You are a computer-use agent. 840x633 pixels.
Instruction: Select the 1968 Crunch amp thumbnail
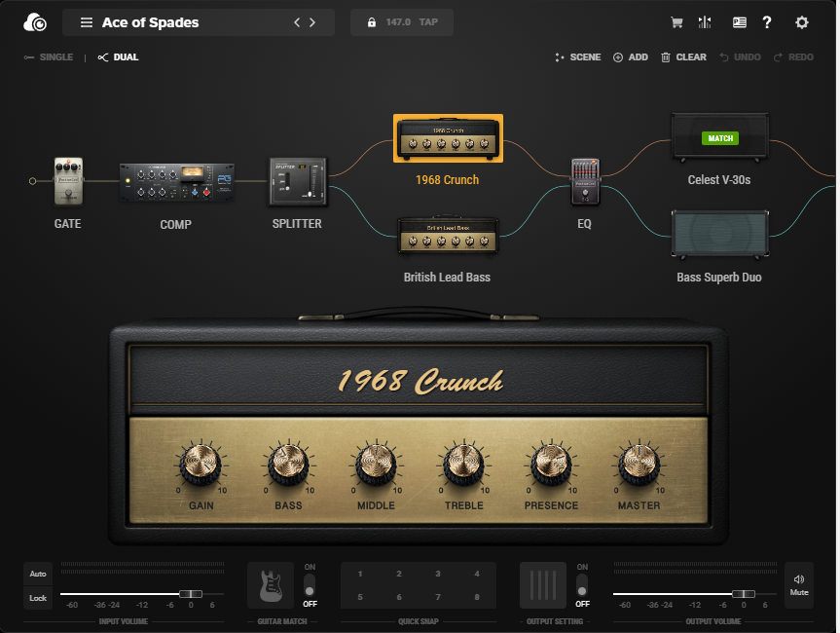click(448, 138)
